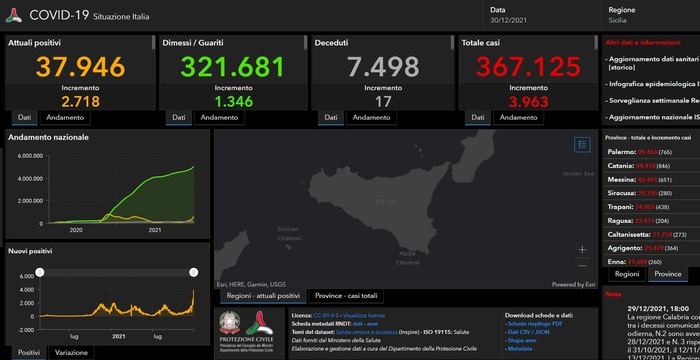This screenshot has height=360, width=700.
Task: Select Regioni tab in the province list
Action: pos(627,274)
